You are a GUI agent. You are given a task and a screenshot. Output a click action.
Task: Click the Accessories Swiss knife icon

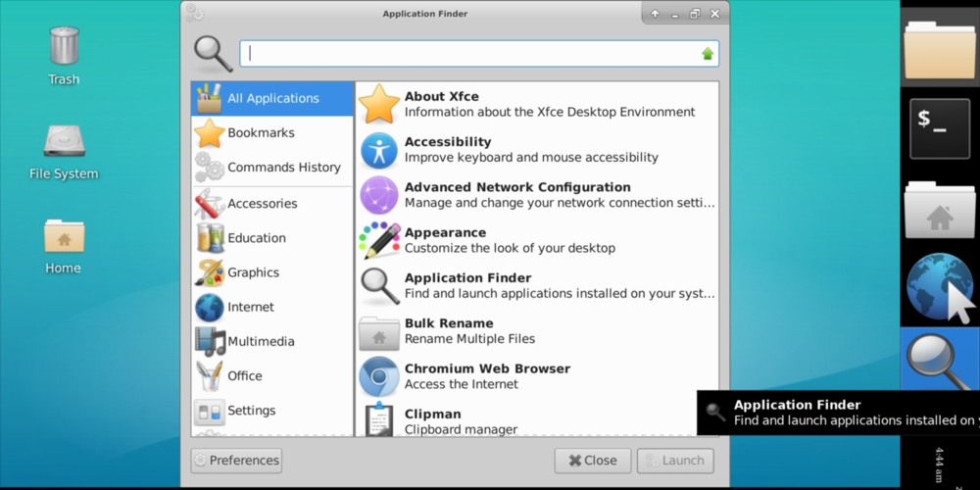210,203
